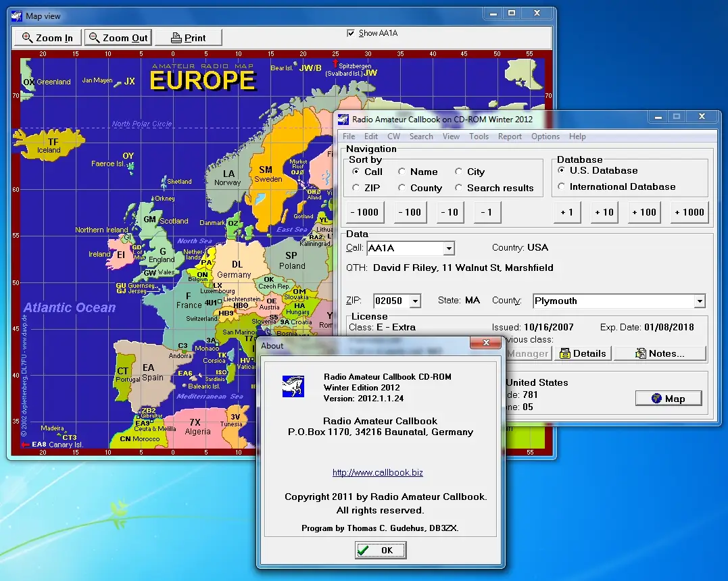Click the green checkmark OK button
Viewport: 728px width, 581px height.
[381, 550]
